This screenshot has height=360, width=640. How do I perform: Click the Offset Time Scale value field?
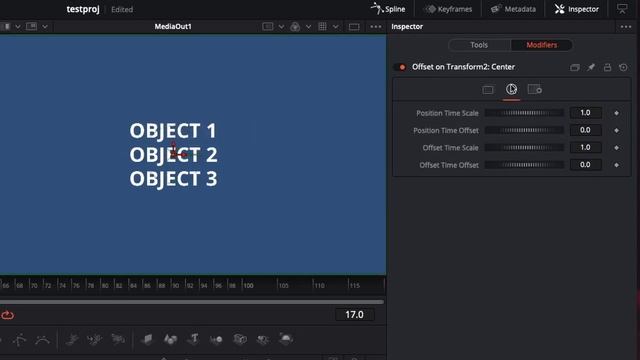pos(585,147)
